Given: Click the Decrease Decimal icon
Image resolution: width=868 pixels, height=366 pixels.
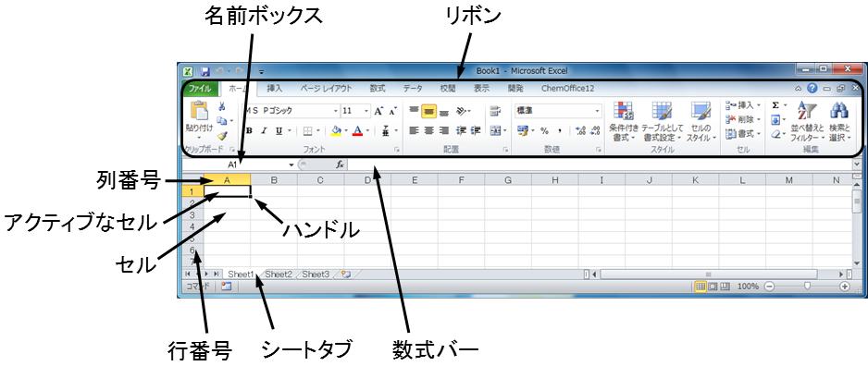Looking at the screenshot, I should (595, 131).
